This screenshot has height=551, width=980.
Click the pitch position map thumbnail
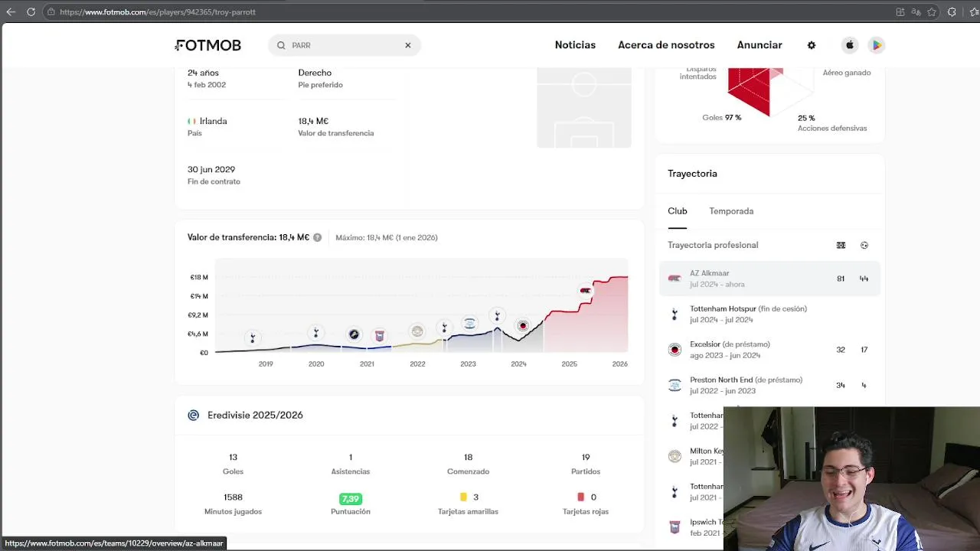point(584,107)
